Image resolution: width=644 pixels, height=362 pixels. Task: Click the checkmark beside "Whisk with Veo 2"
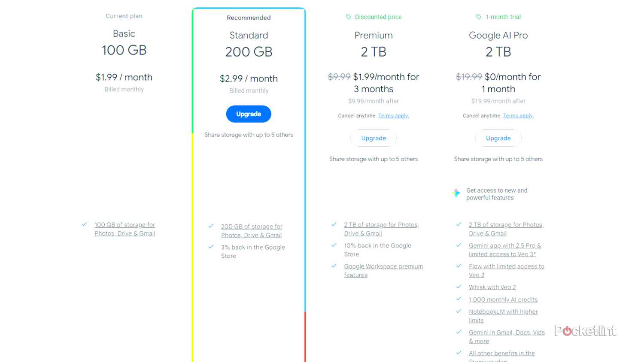coord(459,287)
